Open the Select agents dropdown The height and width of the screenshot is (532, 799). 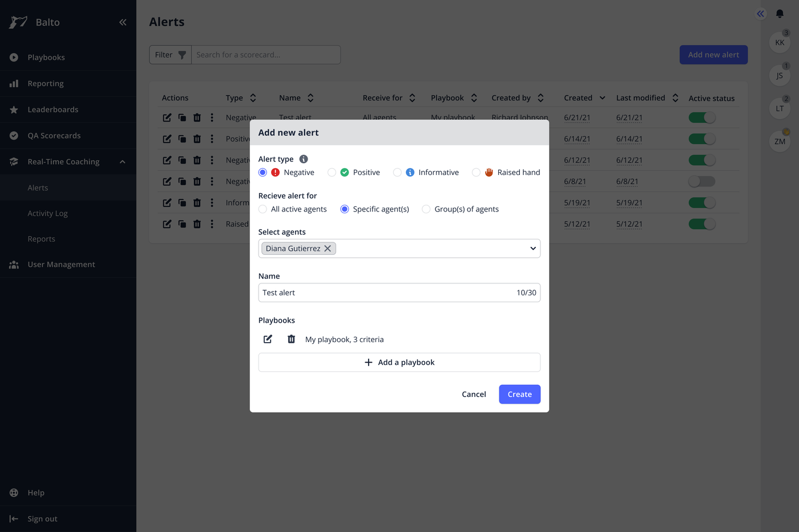tap(532, 248)
